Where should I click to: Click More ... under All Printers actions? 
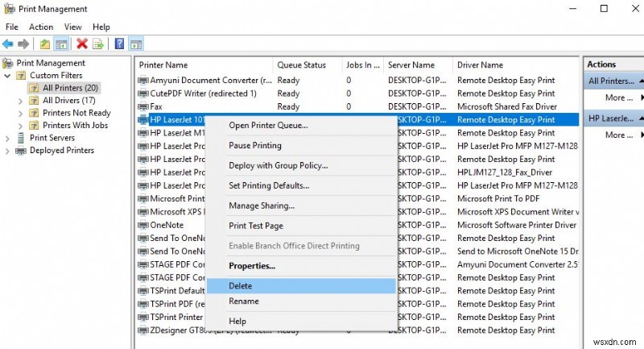[619, 98]
